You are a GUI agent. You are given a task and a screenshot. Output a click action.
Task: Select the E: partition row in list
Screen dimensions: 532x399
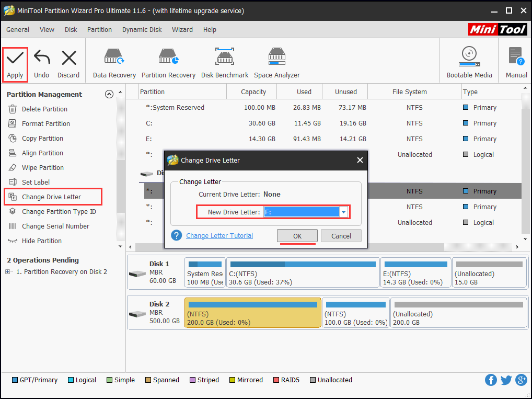[x=323, y=139]
